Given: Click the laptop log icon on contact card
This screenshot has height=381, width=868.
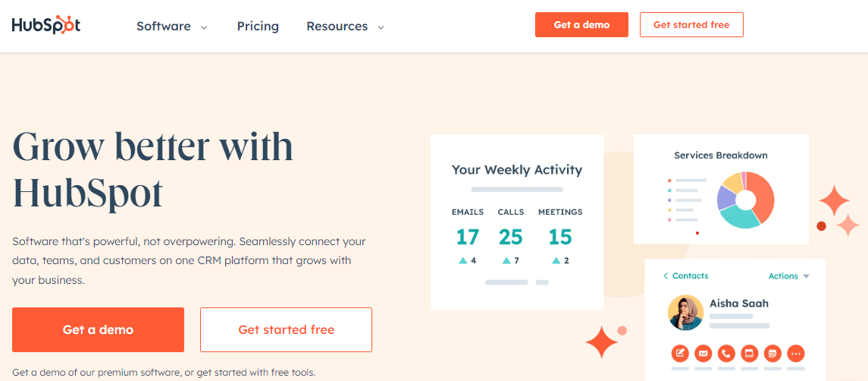Looking at the screenshot, I should point(750,353).
